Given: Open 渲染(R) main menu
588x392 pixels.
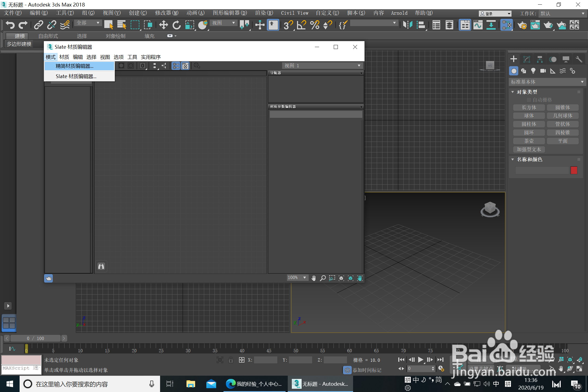Looking at the screenshot, I should tap(264, 13).
